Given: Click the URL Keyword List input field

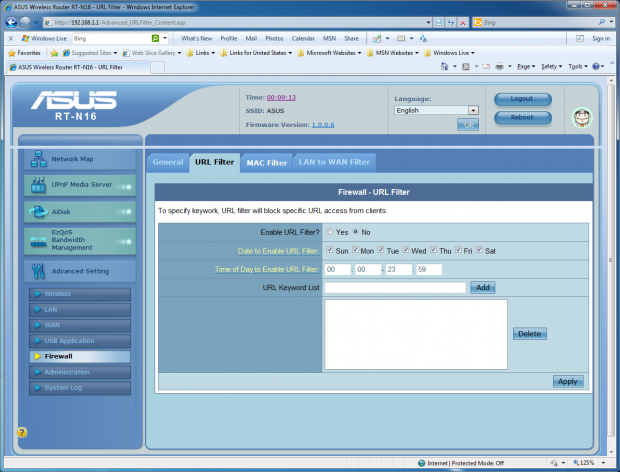Looking at the screenshot, I should (x=395, y=287).
